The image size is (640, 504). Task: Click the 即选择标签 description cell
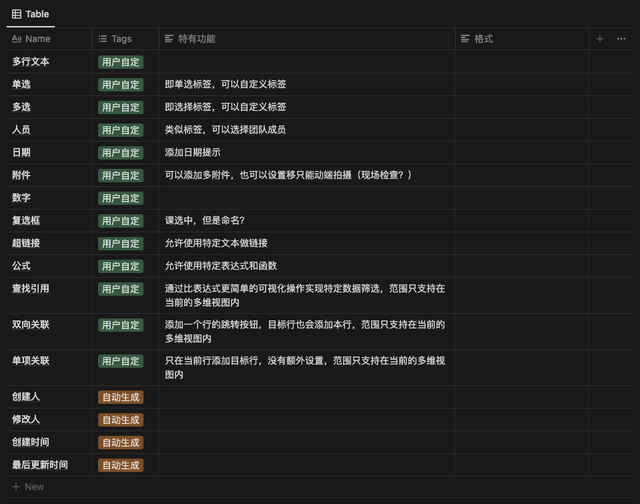pos(307,107)
